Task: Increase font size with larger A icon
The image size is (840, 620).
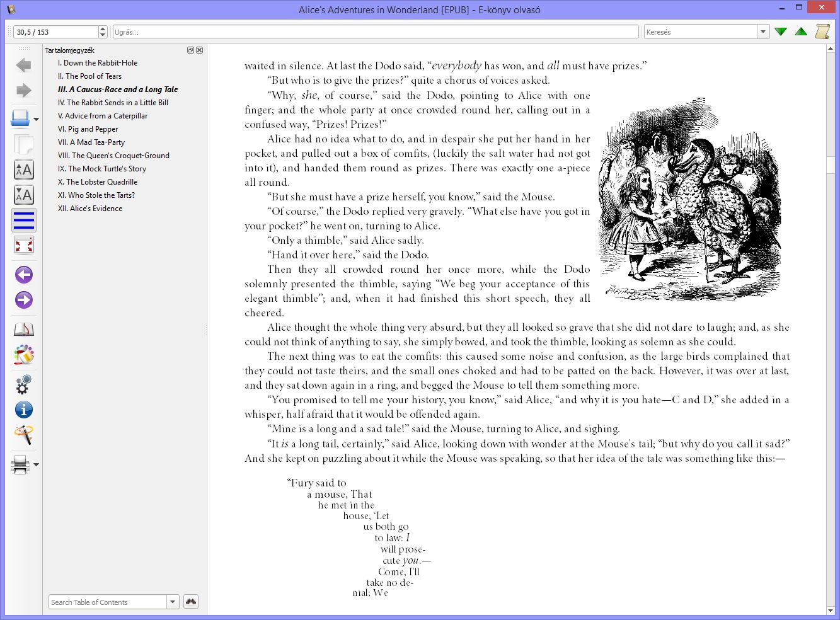Action: [23, 169]
